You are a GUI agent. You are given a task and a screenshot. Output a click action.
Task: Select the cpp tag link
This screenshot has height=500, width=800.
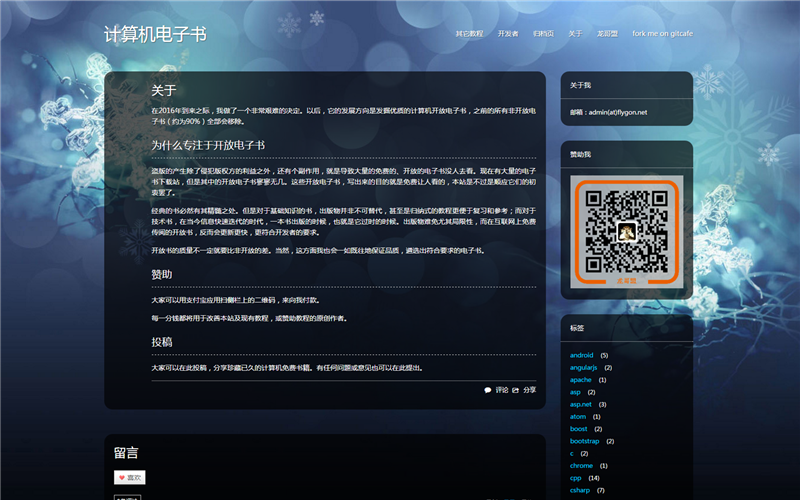point(576,478)
